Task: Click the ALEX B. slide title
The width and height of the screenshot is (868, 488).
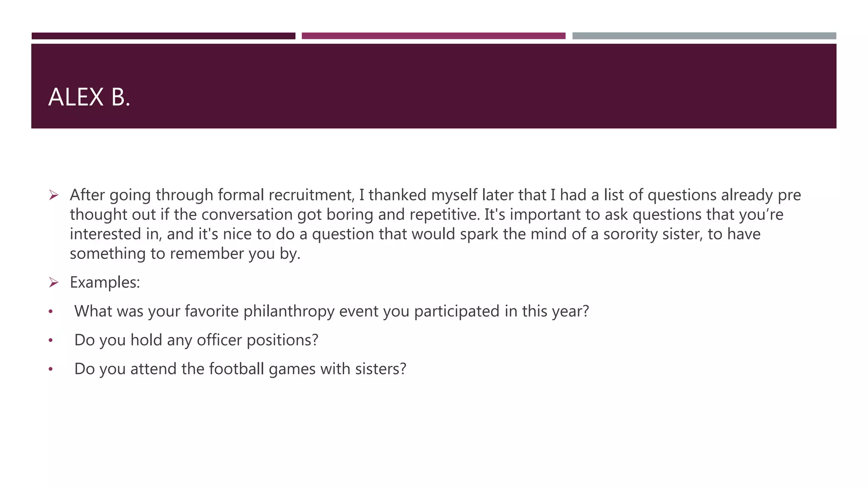Action: tap(89, 97)
